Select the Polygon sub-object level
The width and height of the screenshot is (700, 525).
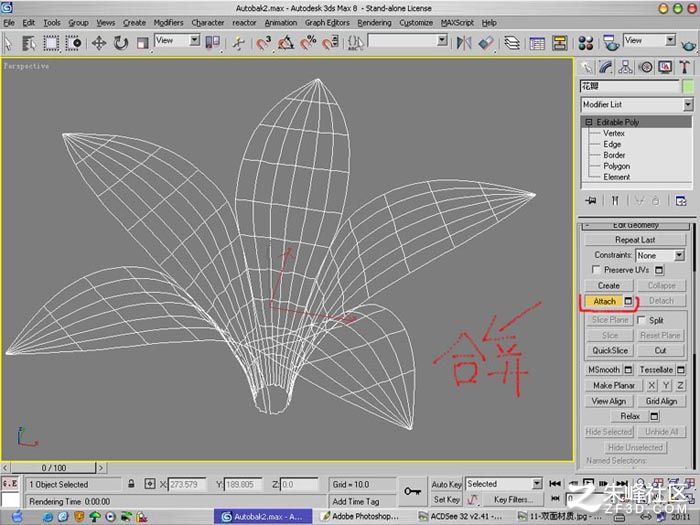(x=617, y=166)
